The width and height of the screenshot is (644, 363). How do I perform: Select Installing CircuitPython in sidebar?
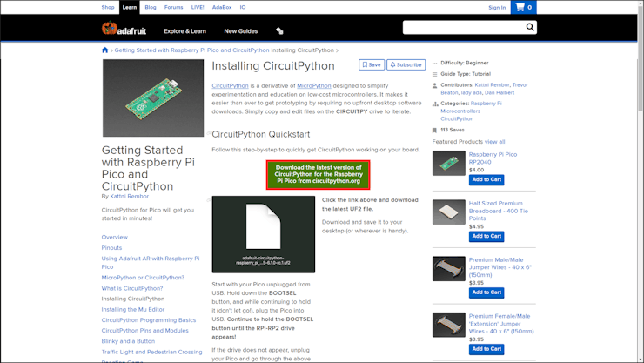point(133,299)
